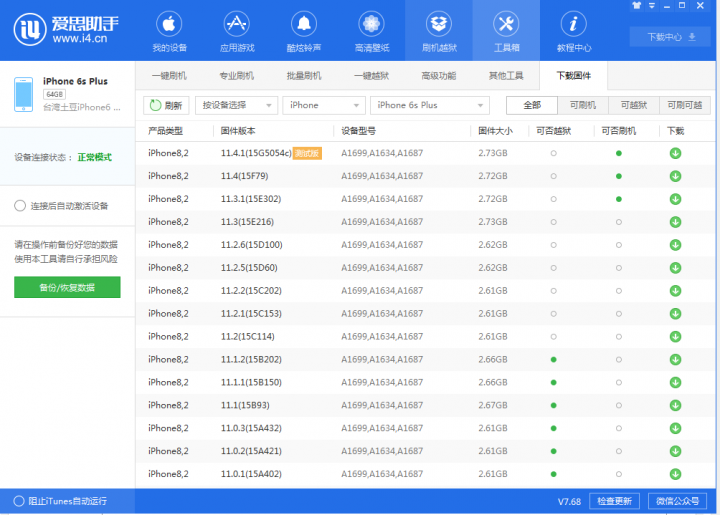
Task: Download firmware 11.2.6(15D100)
Action: tap(675, 245)
